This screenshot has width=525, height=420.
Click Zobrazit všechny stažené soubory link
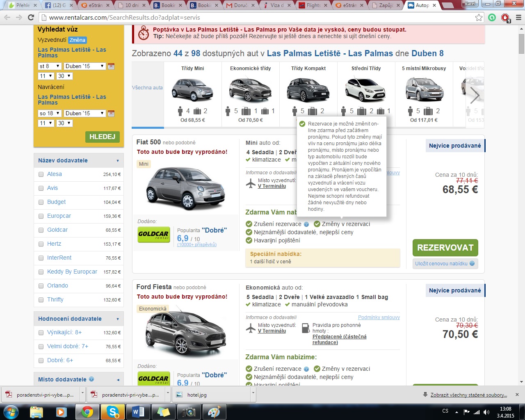point(469,395)
